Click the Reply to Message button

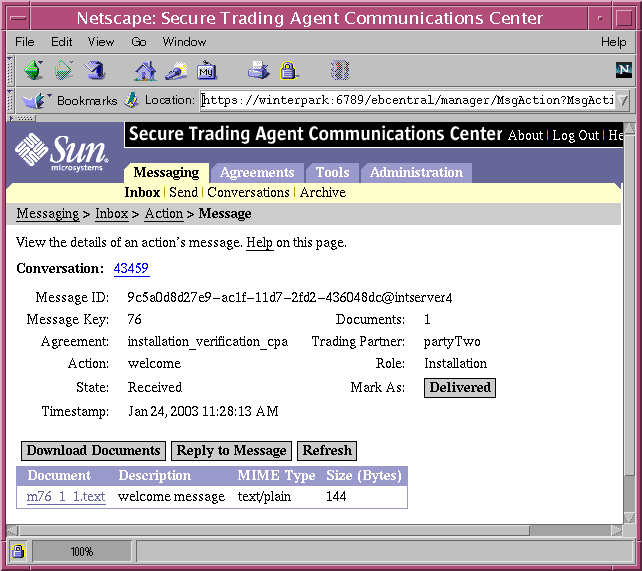click(x=231, y=451)
